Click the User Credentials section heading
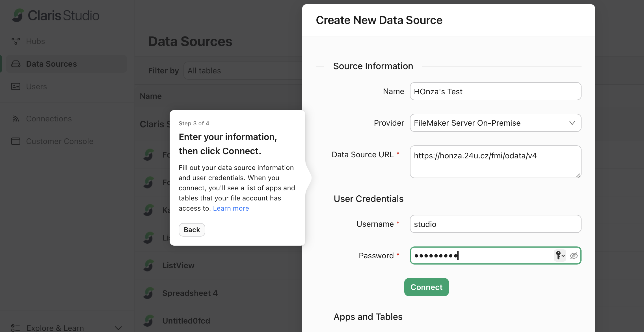The width and height of the screenshot is (644, 332). click(x=369, y=199)
